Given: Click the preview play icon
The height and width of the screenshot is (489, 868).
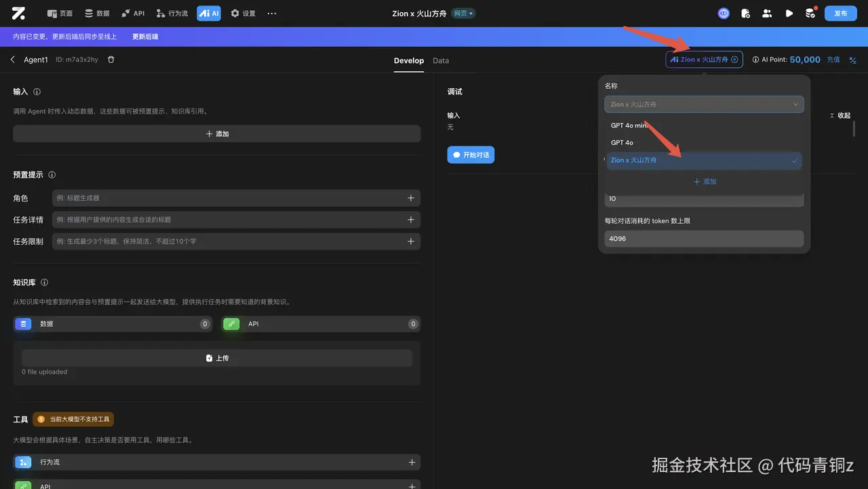Looking at the screenshot, I should click(789, 13).
